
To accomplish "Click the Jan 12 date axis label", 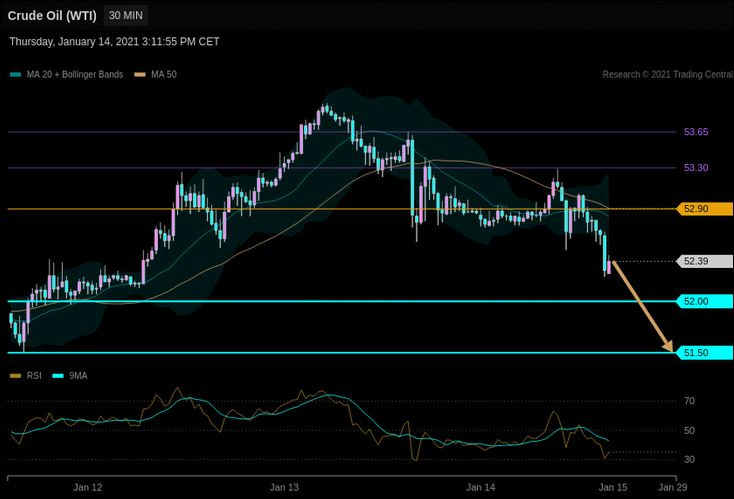I will coord(88,487).
